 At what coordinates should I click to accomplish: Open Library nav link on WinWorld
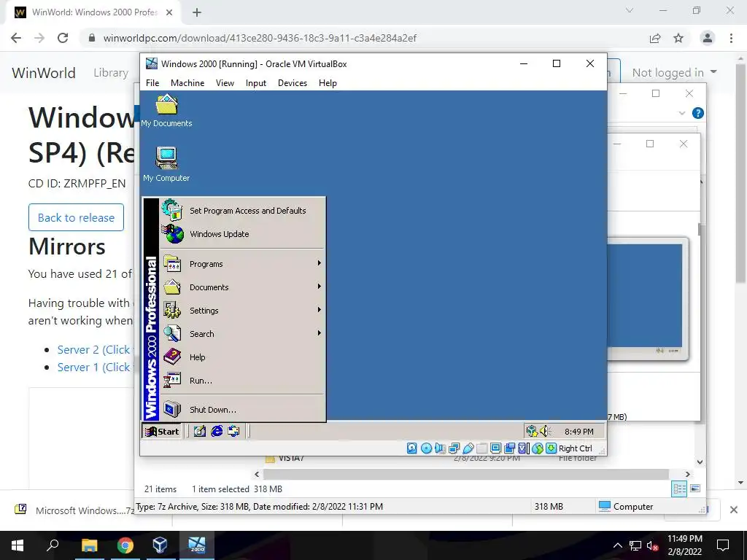click(x=111, y=73)
